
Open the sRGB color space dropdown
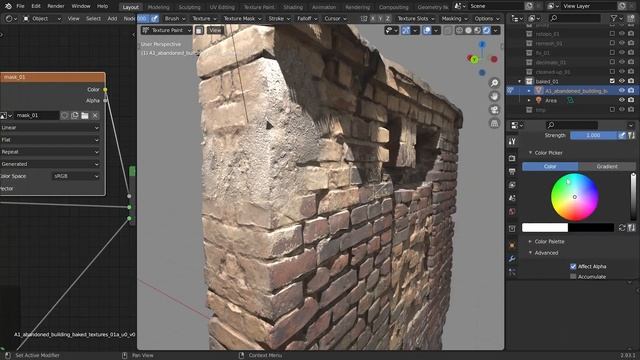pos(76,176)
